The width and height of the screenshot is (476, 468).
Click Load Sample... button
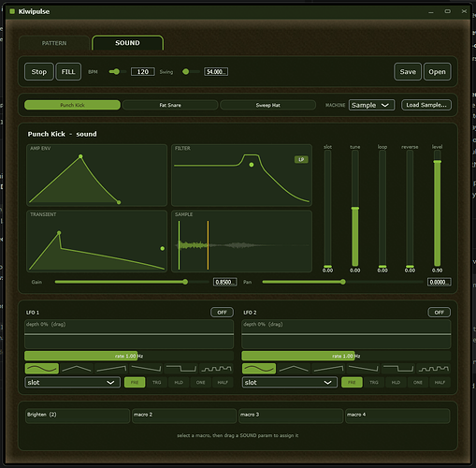coord(426,105)
